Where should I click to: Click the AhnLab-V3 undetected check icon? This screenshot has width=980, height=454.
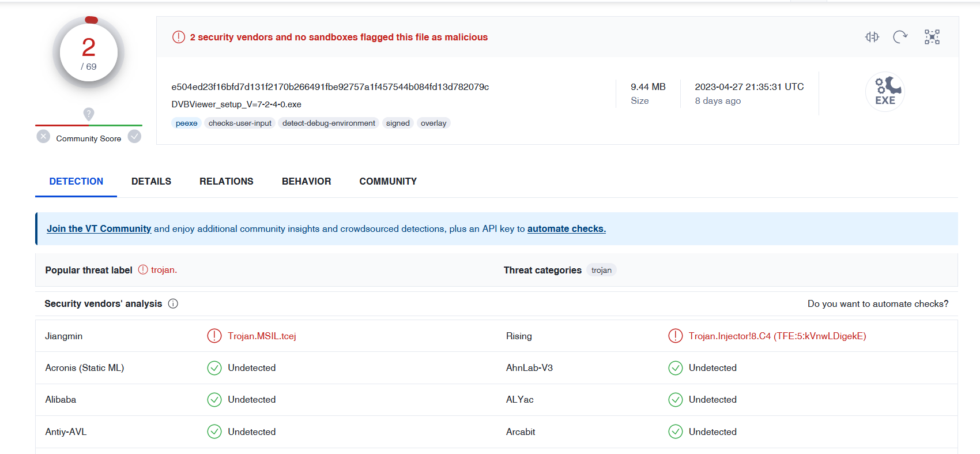pyautogui.click(x=675, y=368)
